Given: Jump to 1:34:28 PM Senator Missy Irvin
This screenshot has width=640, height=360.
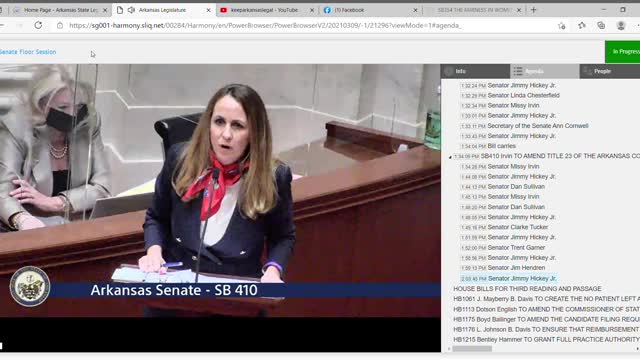Looking at the screenshot, I should (x=500, y=167).
